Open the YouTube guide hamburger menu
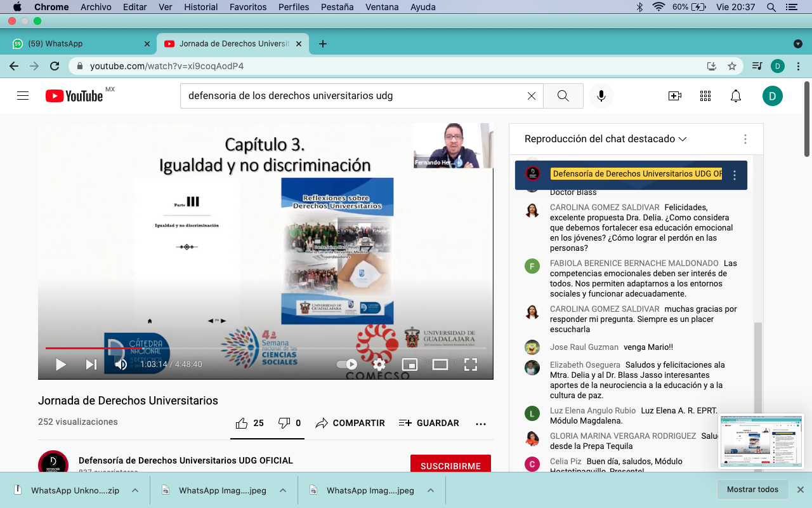Screen dimensions: 812x508 [x=23, y=96]
